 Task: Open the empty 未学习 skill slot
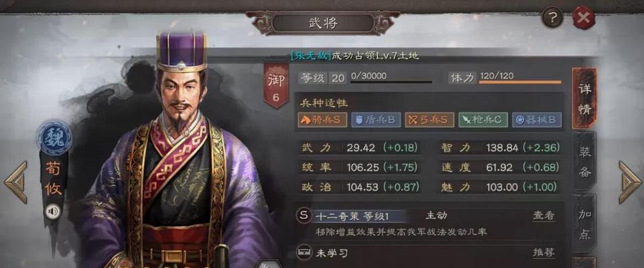click(430, 253)
